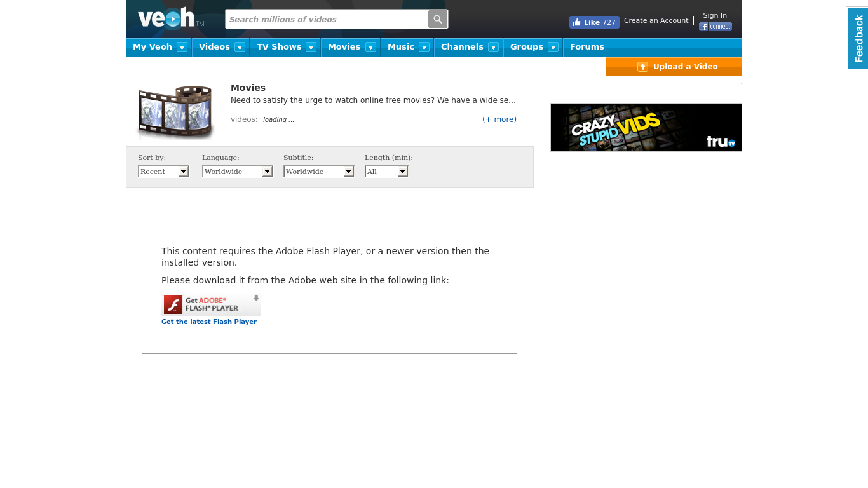Open the Language Worldwide dropdown
This screenshot has height=488, width=868.
click(x=238, y=172)
